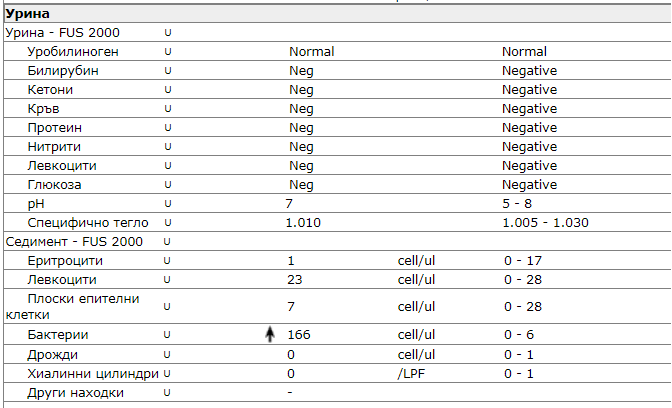Click the U marker beside Дрожди
Viewport: 672px width, 408px height.
(168, 355)
